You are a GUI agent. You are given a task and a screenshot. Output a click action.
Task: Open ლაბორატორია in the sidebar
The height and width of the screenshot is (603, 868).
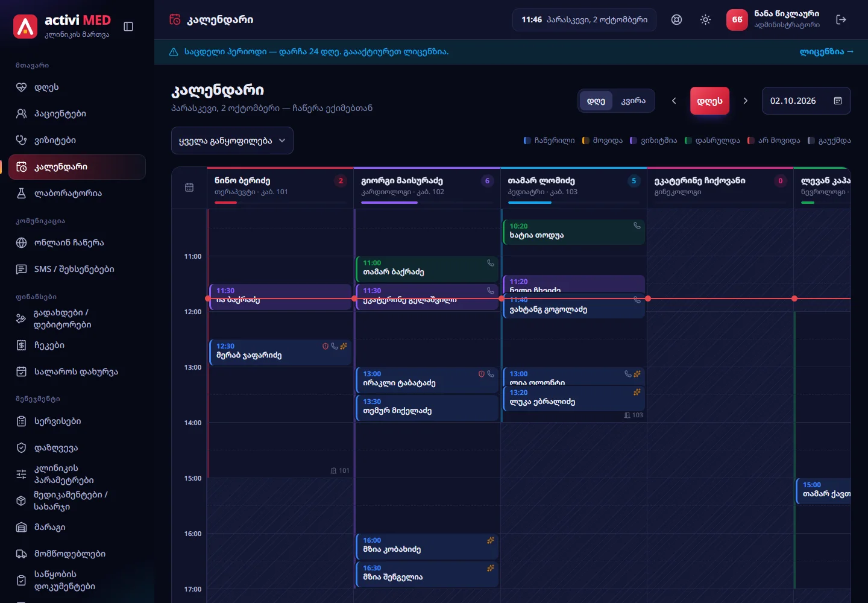point(77,194)
